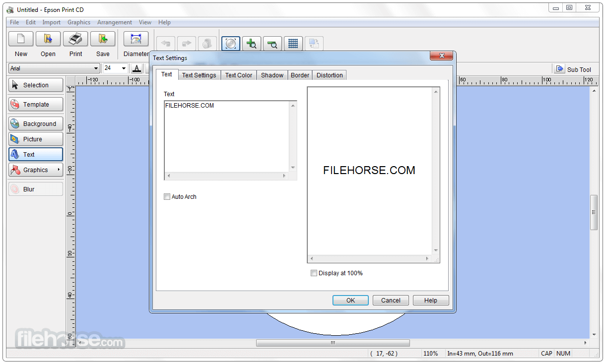Click the text color underlined A icon
The width and height of the screenshot is (606, 364).
[137, 68]
